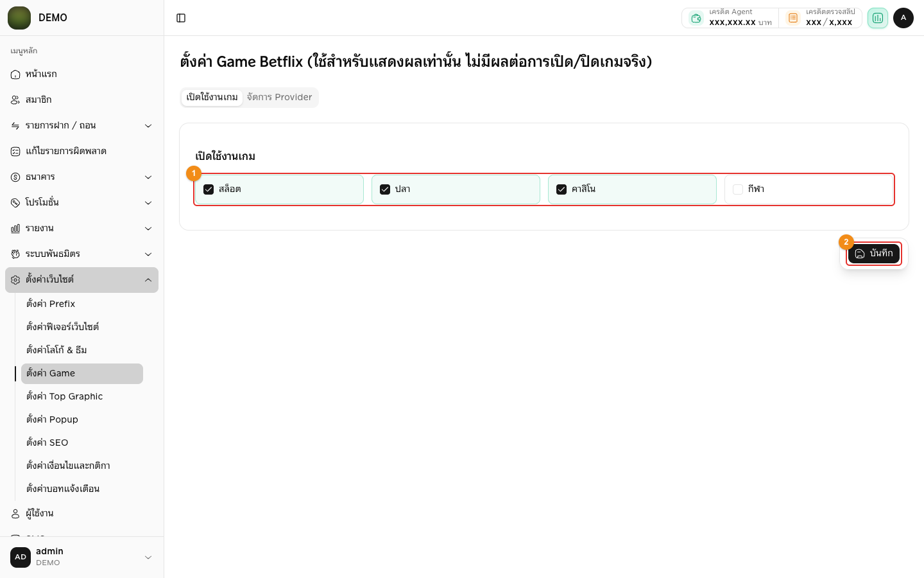Collapse the ตั้งค่าเว็บไซต์ submenu chevron
Viewport: 924px width, 578px height.
[148, 280]
